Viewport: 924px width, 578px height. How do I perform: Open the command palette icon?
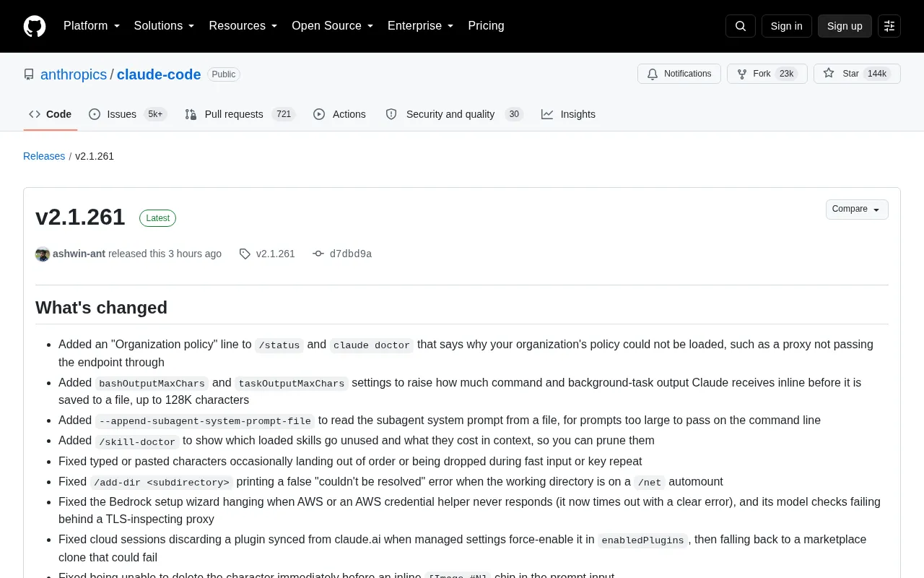[889, 26]
